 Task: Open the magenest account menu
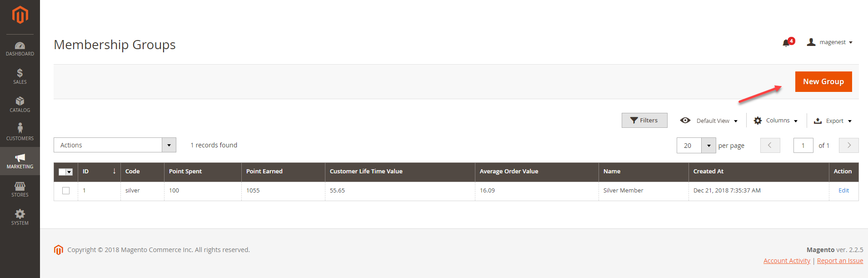830,42
